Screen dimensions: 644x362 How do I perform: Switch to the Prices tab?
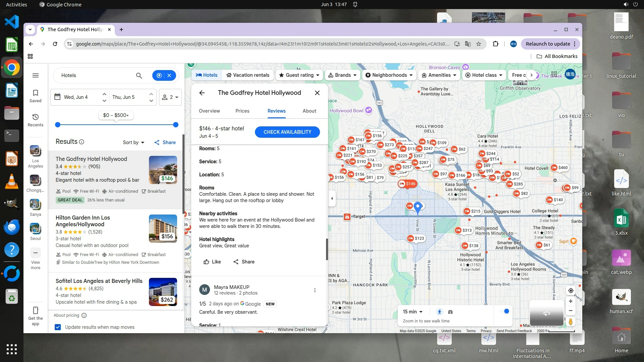pos(242,111)
